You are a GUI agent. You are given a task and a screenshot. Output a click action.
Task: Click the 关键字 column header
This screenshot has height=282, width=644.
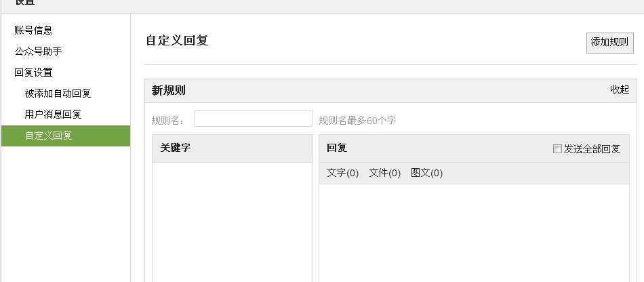(176, 148)
